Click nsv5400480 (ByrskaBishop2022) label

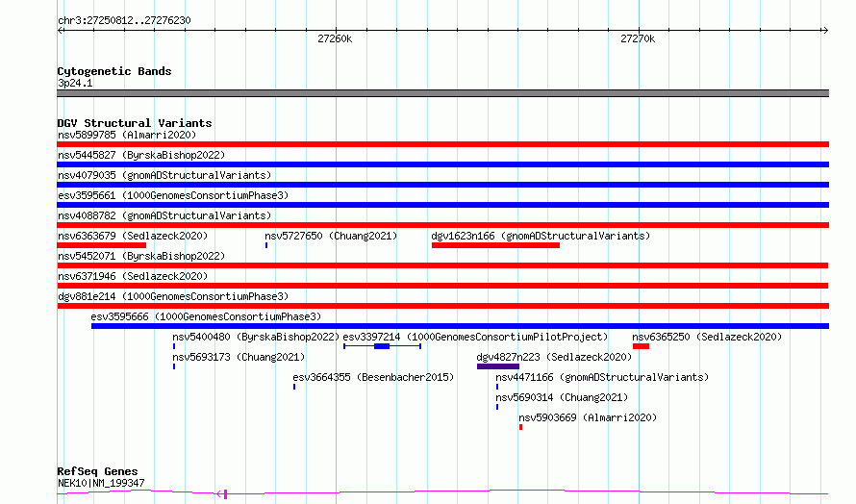pyautogui.click(x=256, y=337)
